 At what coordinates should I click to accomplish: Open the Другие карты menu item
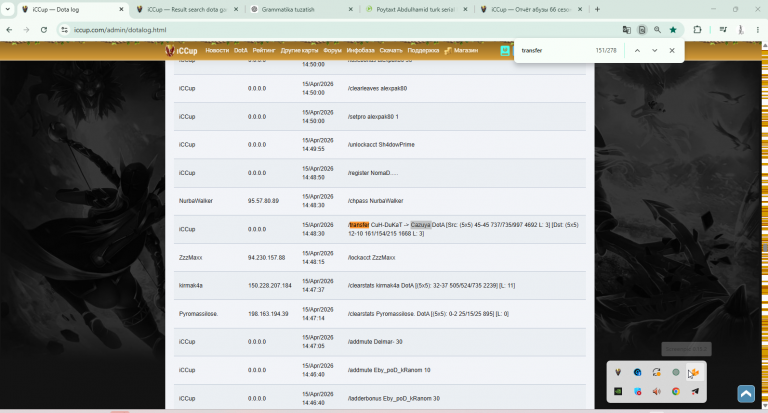(x=299, y=50)
